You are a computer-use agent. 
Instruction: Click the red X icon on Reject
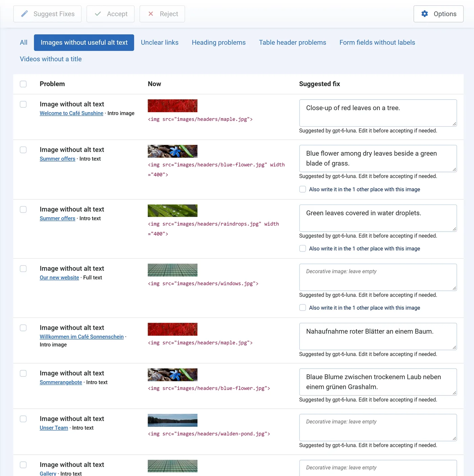[x=151, y=14]
